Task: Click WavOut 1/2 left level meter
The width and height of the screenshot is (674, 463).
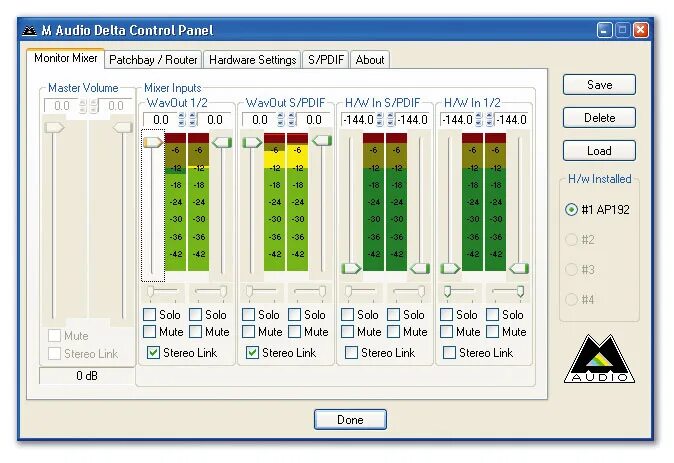Action: point(175,202)
